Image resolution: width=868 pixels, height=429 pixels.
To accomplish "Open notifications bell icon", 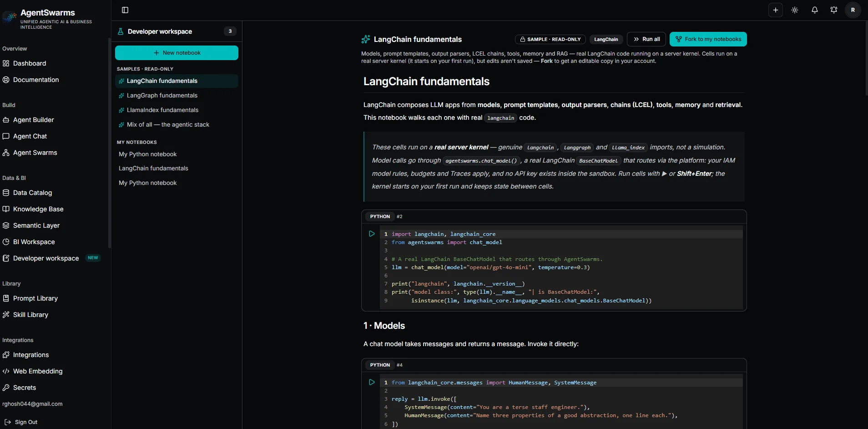I will [x=815, y=10].
